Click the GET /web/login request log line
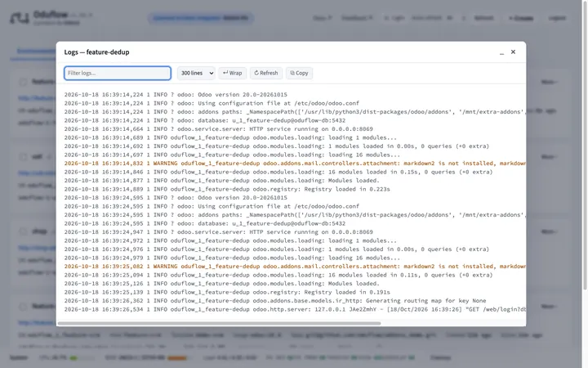This screenshot has height=368, width=588. pyautogui.click(x=295, y=309)
